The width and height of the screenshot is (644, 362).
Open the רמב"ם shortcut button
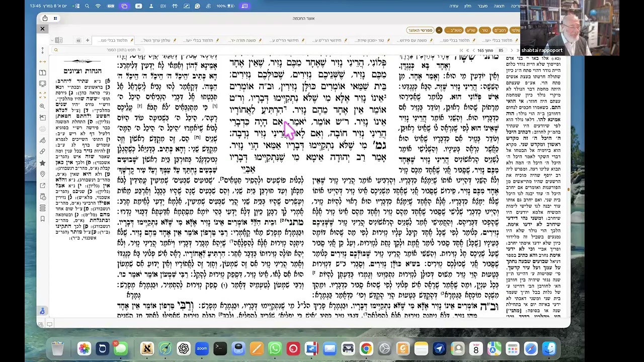[500, 30]
